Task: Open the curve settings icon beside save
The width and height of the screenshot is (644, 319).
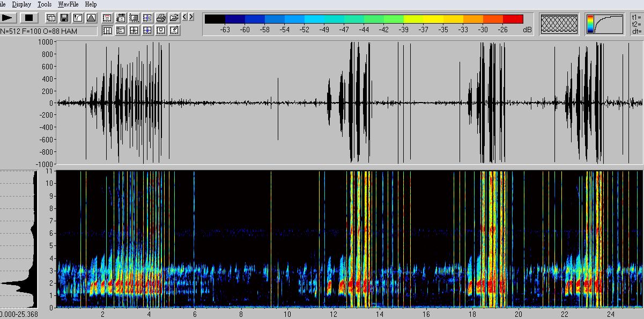Action: pyautogui.click(x=78, y=18)
